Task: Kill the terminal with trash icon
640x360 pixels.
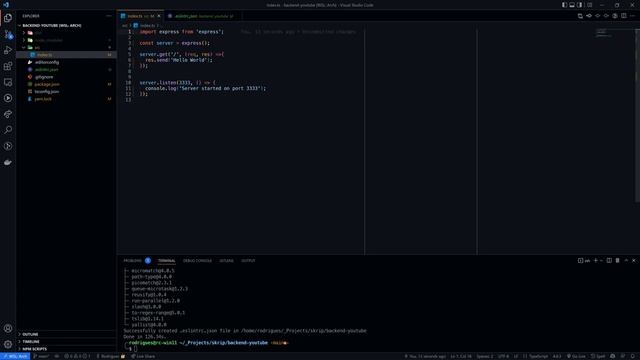Action: click(x=618, y=260)
